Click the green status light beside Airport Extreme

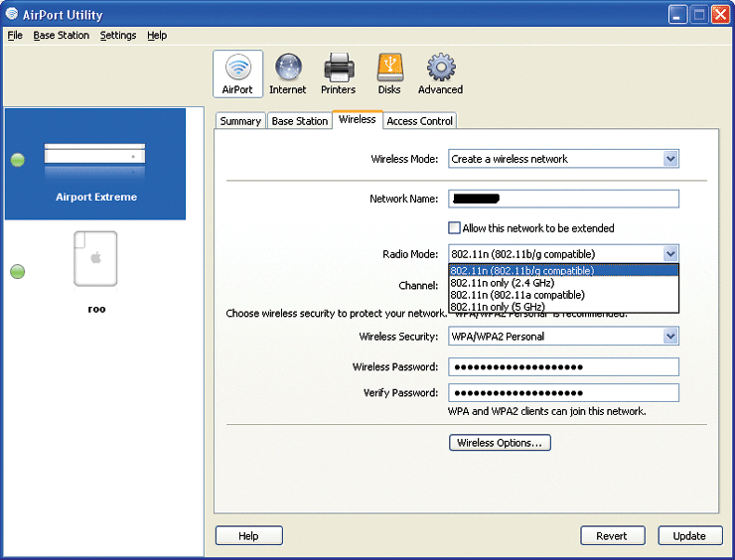[18, 160]
